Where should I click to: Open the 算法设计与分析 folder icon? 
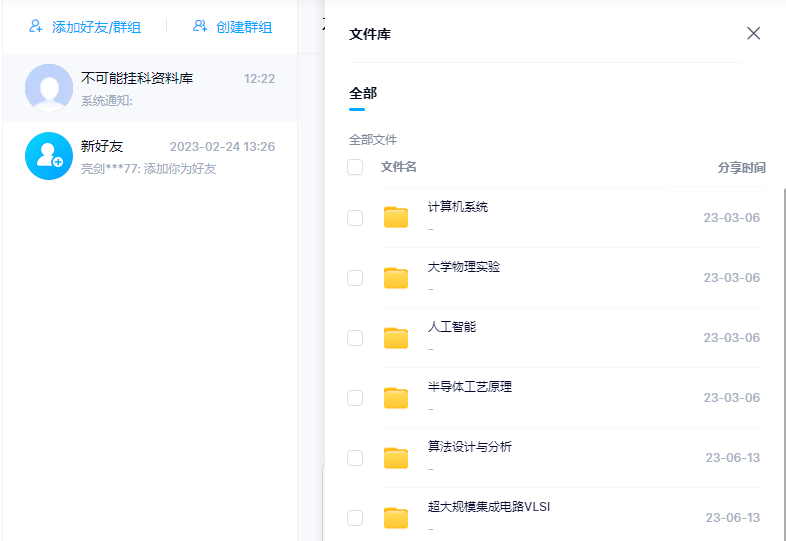pos(396,458)
